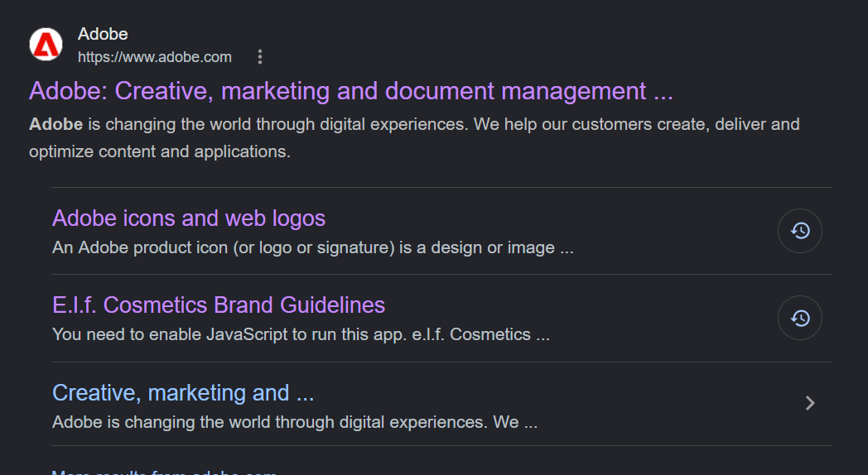
Task: Click the red Adobe favicon logo
Action: pos(46,44)
